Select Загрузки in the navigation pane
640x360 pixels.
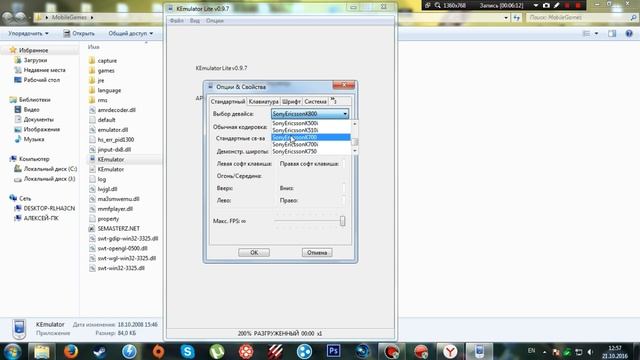[36, 60]
